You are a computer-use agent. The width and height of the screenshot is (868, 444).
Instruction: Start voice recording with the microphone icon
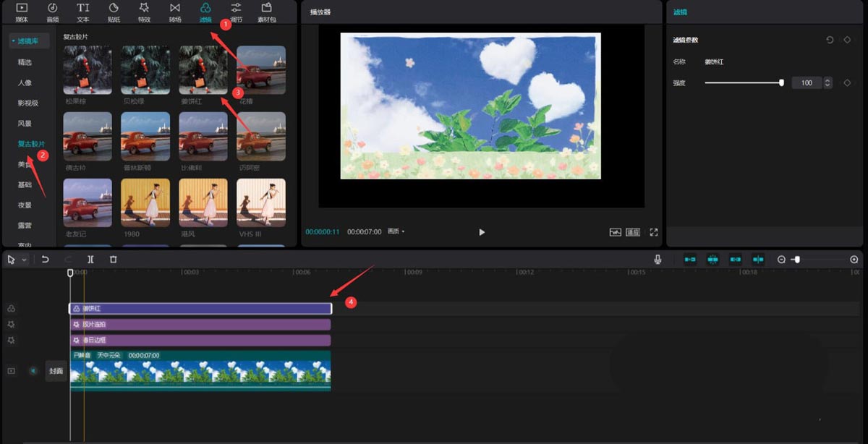pos(658,259)
